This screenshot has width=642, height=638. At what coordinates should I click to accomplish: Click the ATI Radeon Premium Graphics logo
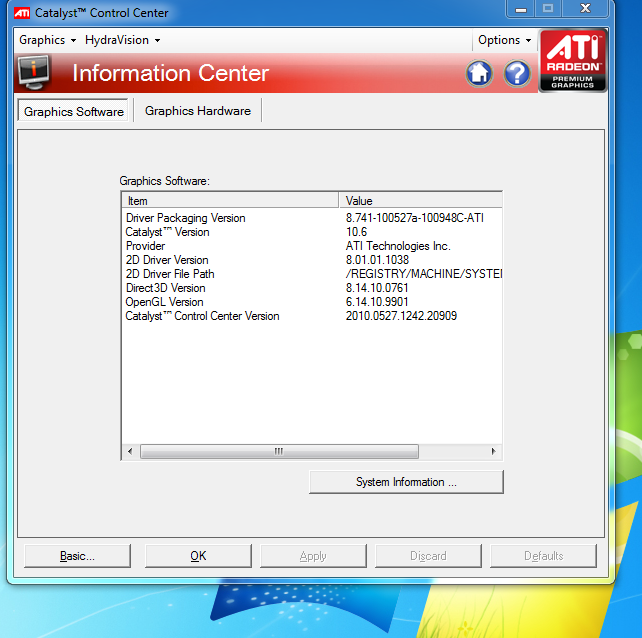(572, 61)
